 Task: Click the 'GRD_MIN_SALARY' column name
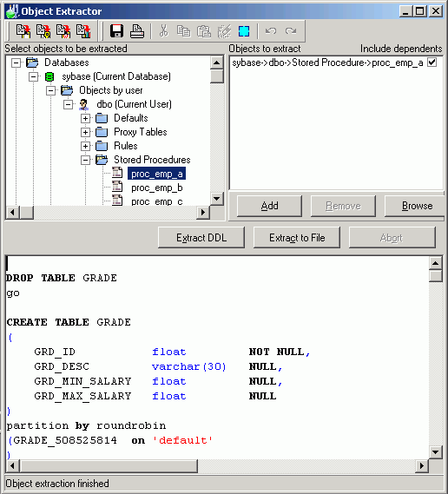coord(82,381)
